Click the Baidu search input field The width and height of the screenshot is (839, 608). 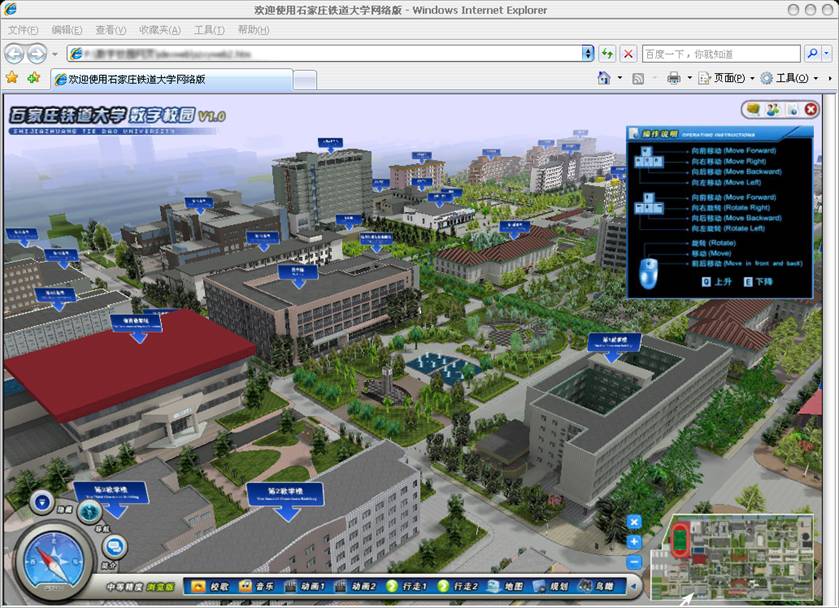click(720, 53)
